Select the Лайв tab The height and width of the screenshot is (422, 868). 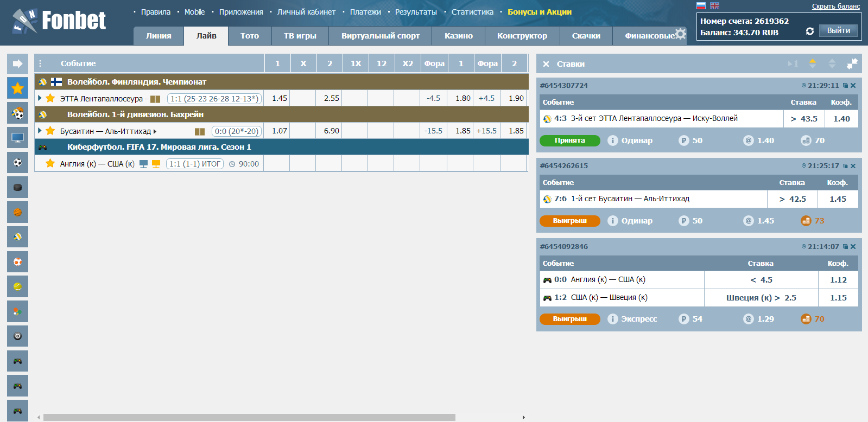206,36
